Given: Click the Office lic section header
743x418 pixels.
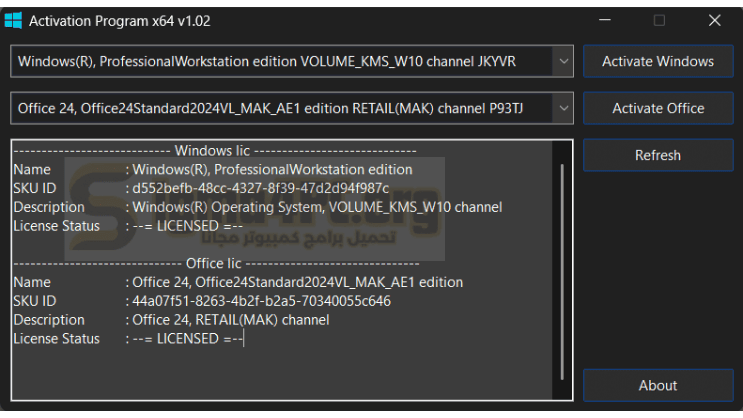Looking at the screenshot, I should [x=216, y=264].
